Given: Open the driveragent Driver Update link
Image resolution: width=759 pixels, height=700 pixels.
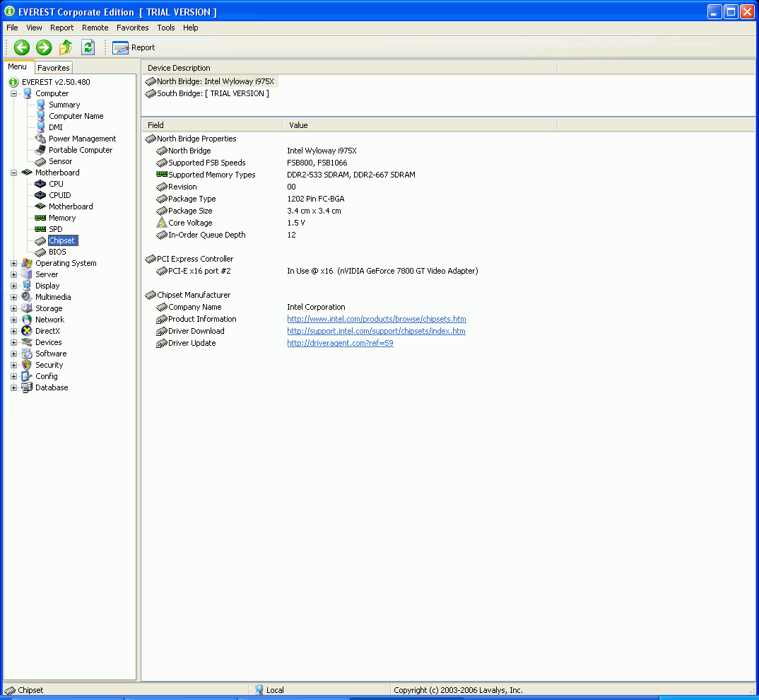Looking at the screenshot, I should pos(340,343).
